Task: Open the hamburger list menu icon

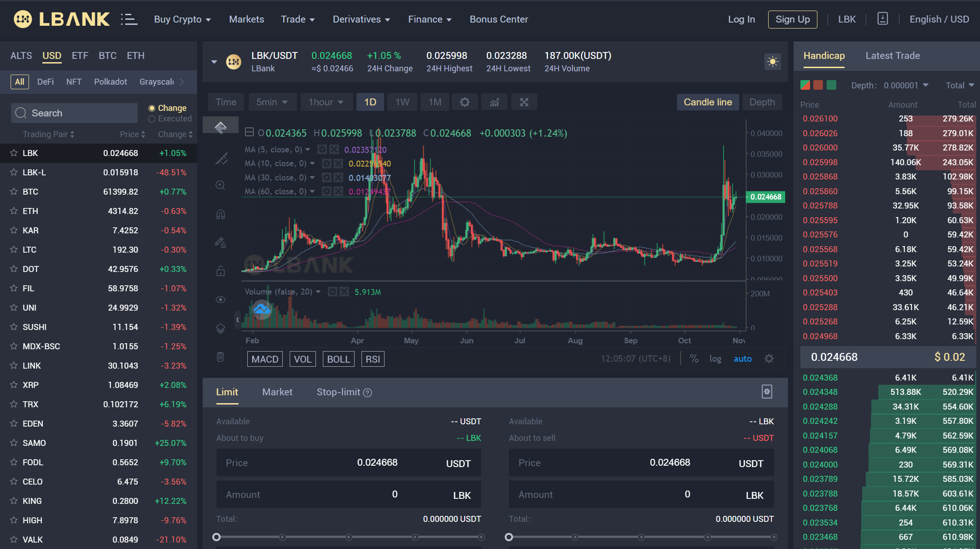Action: (x=129, y=19)
